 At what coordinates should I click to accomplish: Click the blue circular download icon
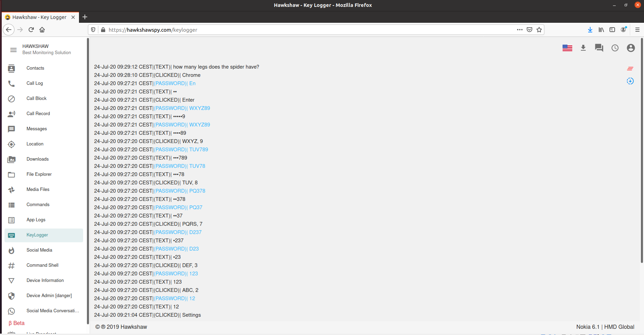tap(630, 81)
